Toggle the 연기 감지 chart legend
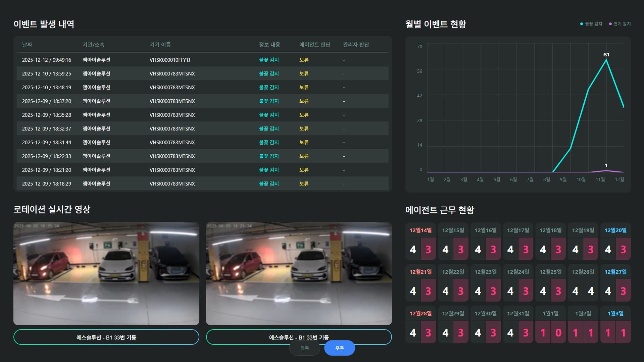The height and width of the screenshot is (362, 644). 619,24
